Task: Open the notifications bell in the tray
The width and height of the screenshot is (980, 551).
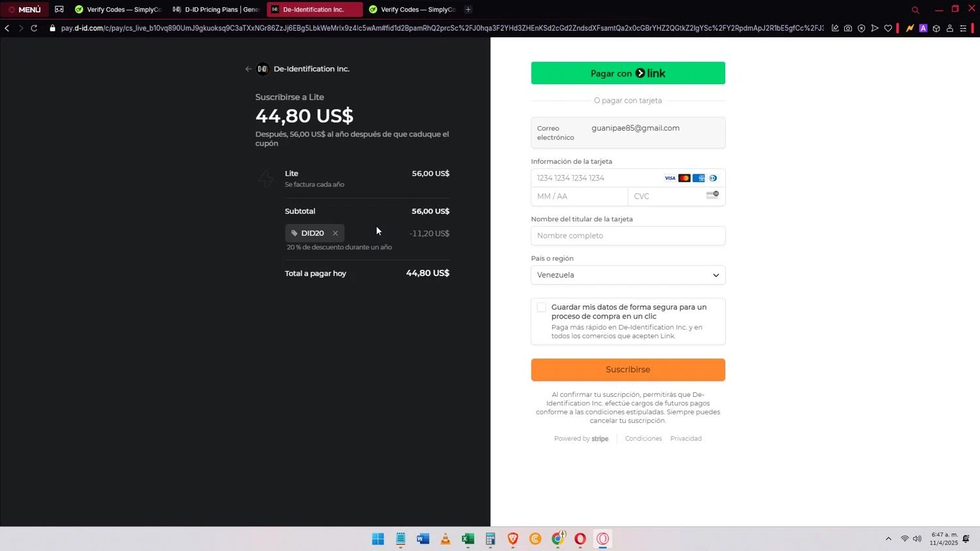Action: coord(966,539)
